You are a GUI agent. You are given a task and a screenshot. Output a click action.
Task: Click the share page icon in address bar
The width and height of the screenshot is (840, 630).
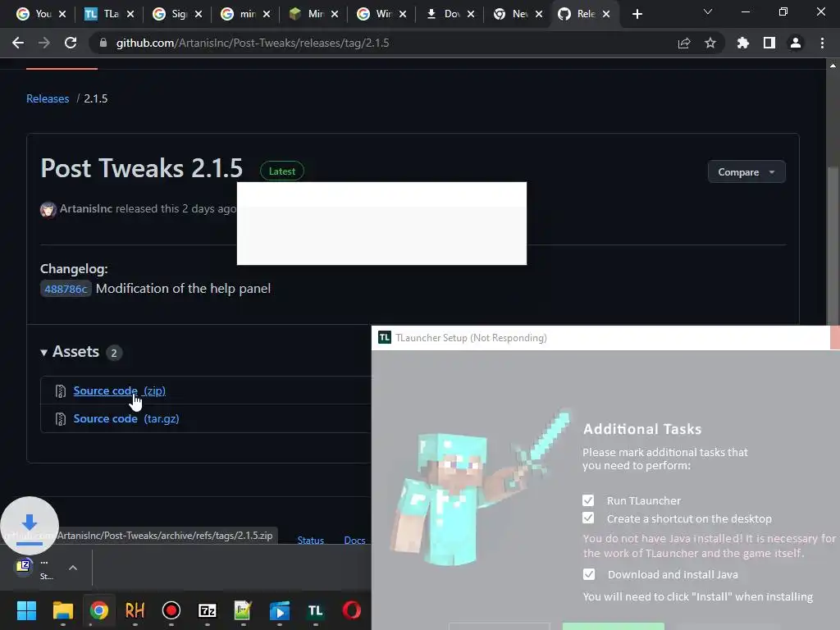click(684, 43)
